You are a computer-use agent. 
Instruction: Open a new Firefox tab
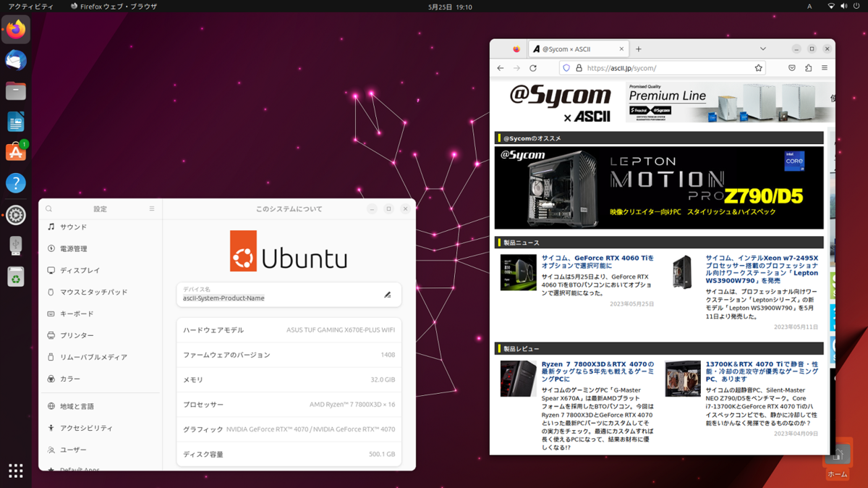click(x=639, y=49)
